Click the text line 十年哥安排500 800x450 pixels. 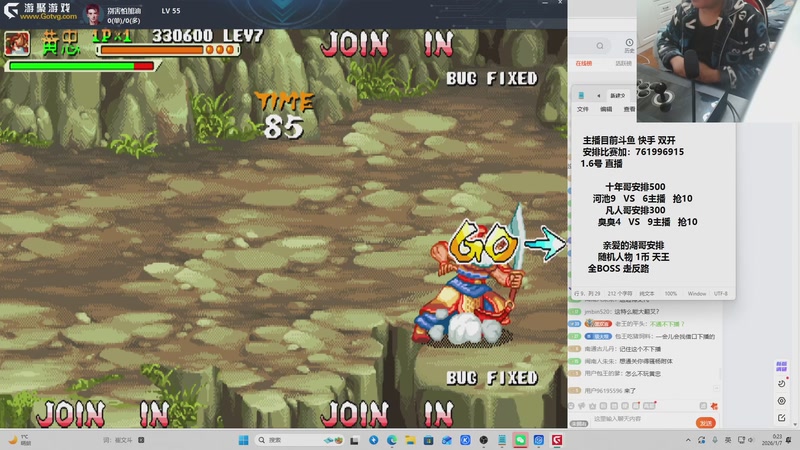pyautogui.click(x=635, y=187)
